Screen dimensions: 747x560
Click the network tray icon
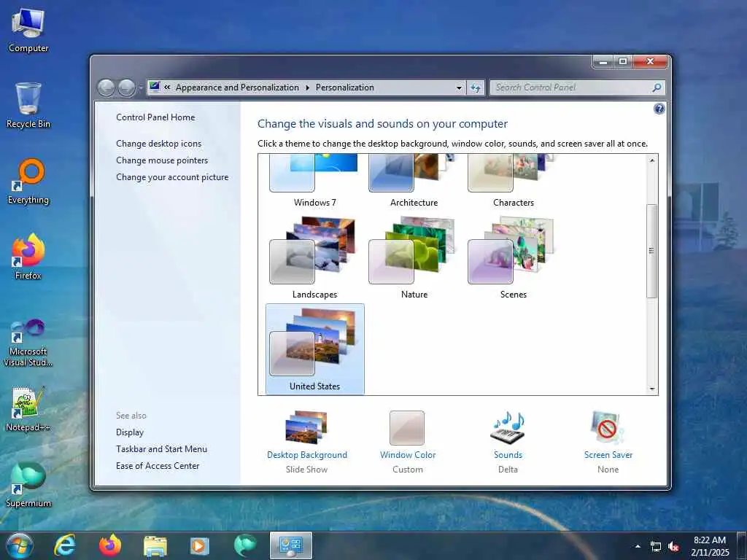point(656,547)
